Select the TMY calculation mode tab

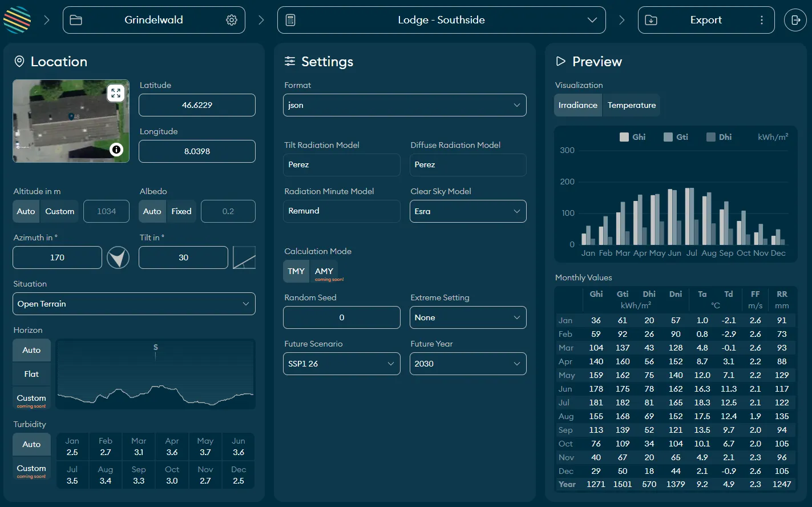296,271
